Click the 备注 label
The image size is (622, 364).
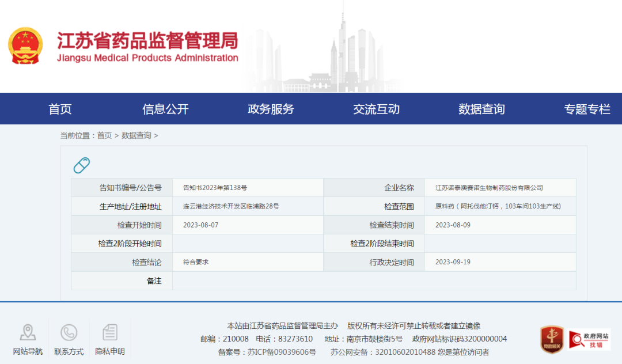tap(154, 281)
